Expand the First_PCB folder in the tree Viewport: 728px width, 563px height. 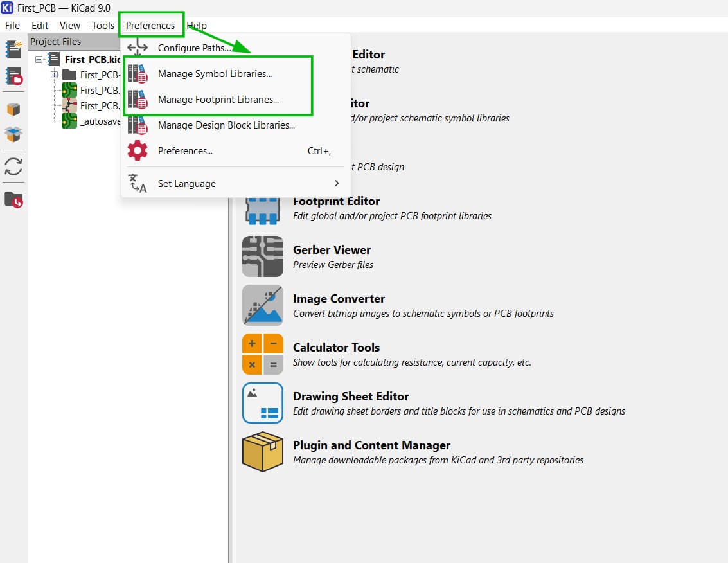point(55,75)
